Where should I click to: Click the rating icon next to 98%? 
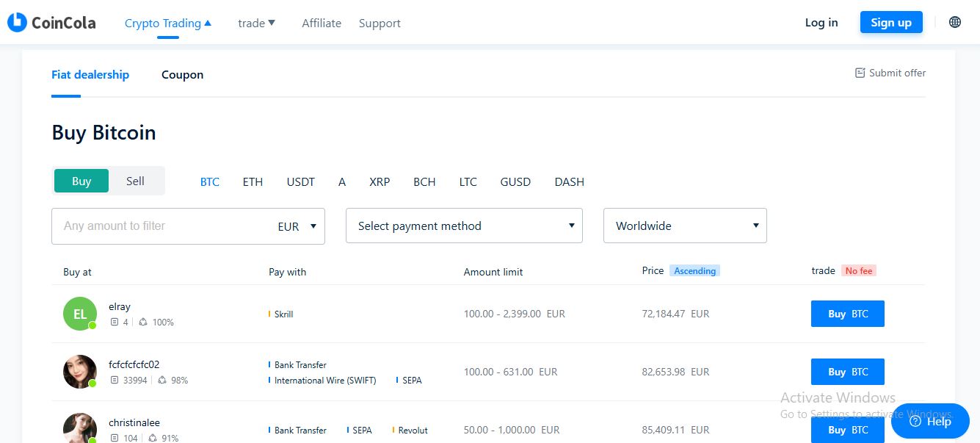pyautogui.click(x=162, y=380)
